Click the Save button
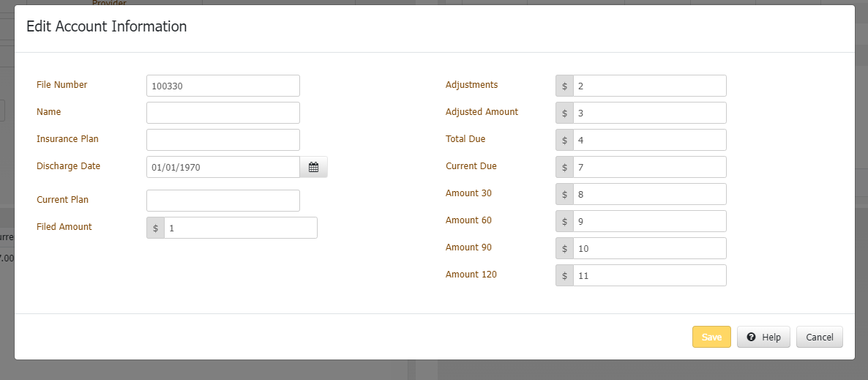Screen dimensions: 868x380 (711, 337)
